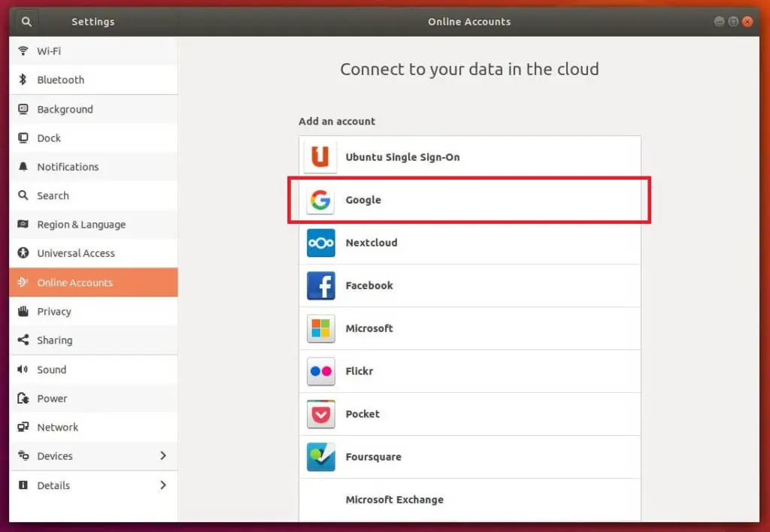Add a Foursquare account

[469, 456]
